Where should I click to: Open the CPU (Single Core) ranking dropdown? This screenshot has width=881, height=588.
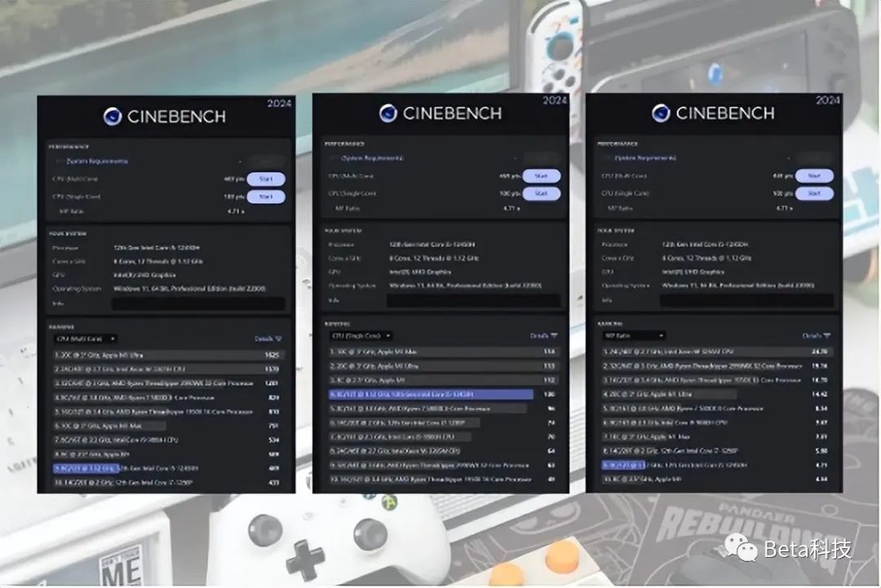click(x=361, y=336)
